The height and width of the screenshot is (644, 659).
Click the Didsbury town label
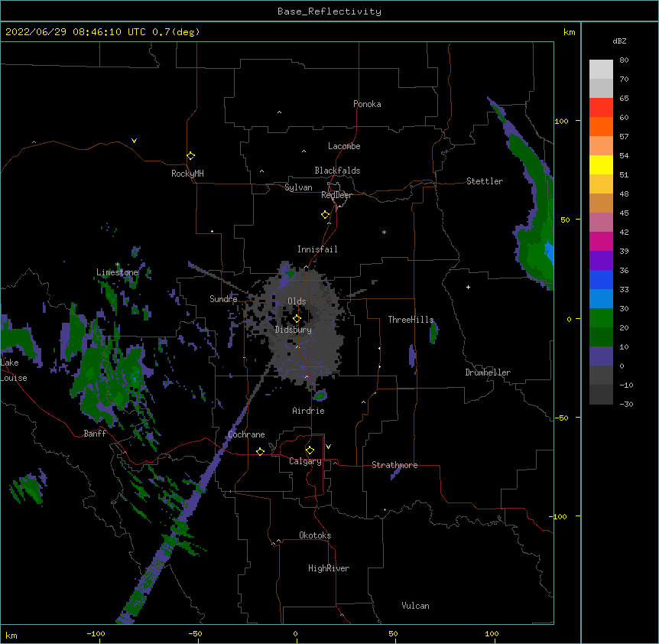(294, 330)
